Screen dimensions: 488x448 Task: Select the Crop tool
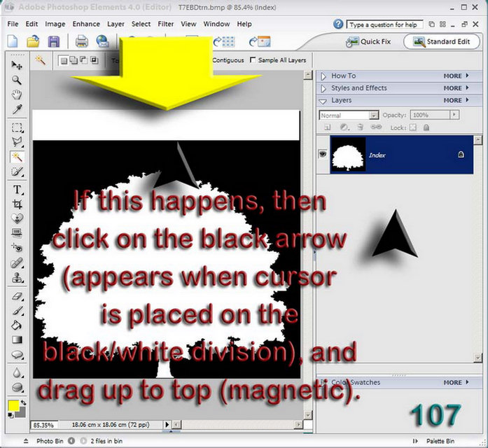coord(17,204)
